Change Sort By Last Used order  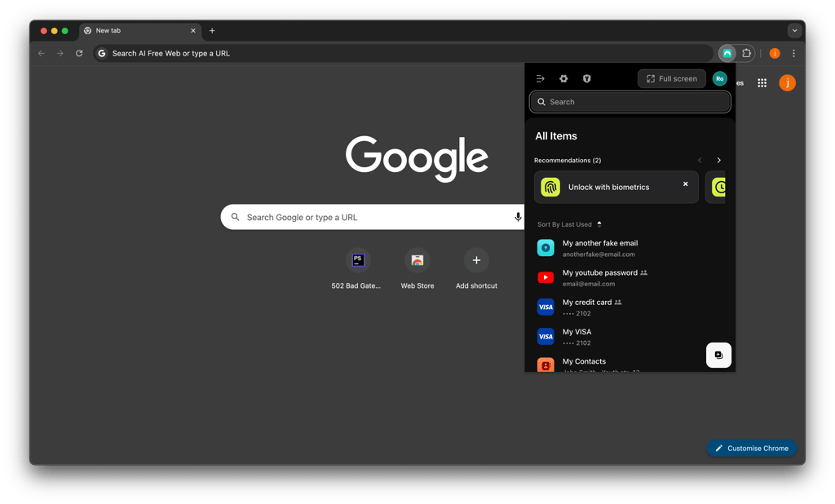[x=569, y=224]
